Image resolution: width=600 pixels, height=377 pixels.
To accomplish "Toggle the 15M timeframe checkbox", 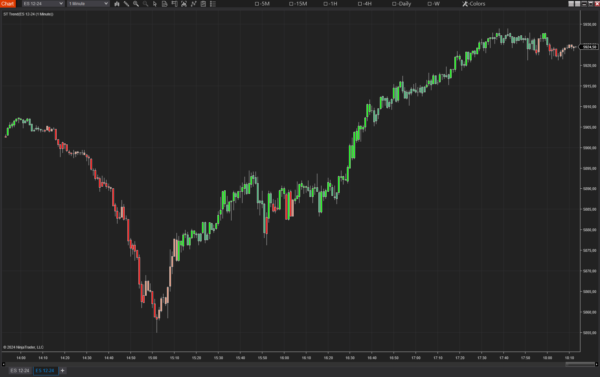I will (x=291, y=4).
